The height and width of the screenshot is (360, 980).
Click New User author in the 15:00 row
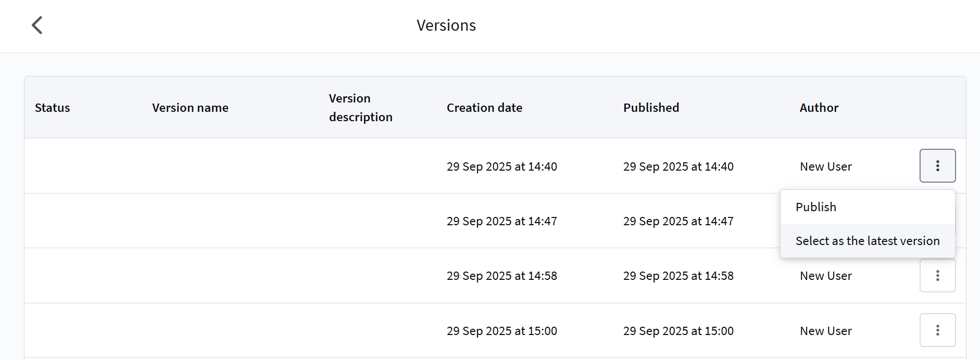[825, 331]
